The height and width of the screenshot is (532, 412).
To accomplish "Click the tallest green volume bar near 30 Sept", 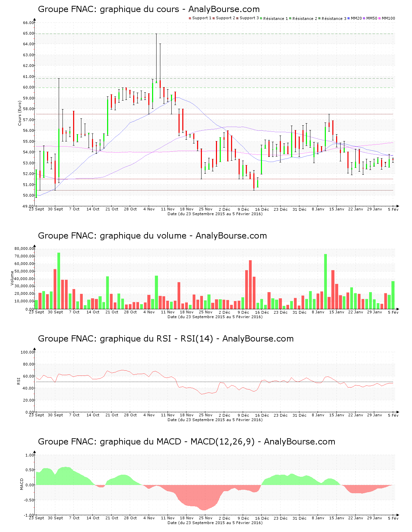I will 59,281.
